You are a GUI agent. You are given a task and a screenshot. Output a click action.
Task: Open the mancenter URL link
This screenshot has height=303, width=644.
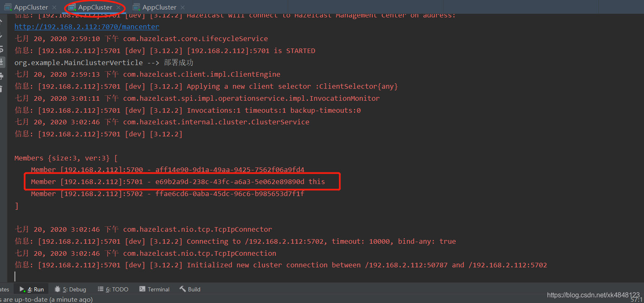pyautogui.click(x=87, y=27)
